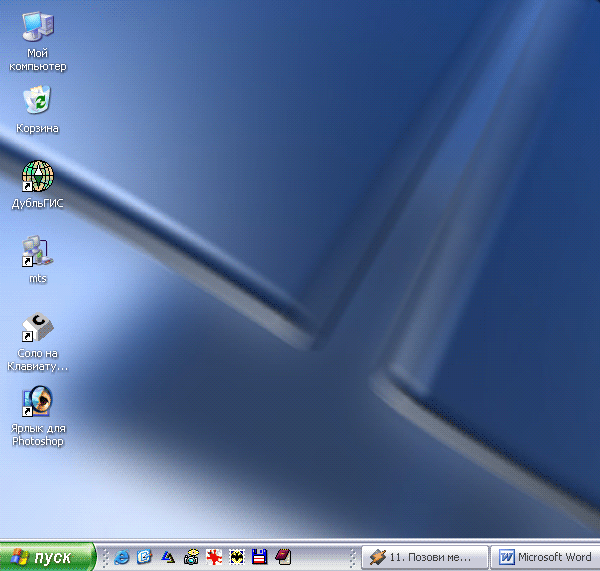Click the maroon notebook Quick Launch icon

(x=283, y=557)
